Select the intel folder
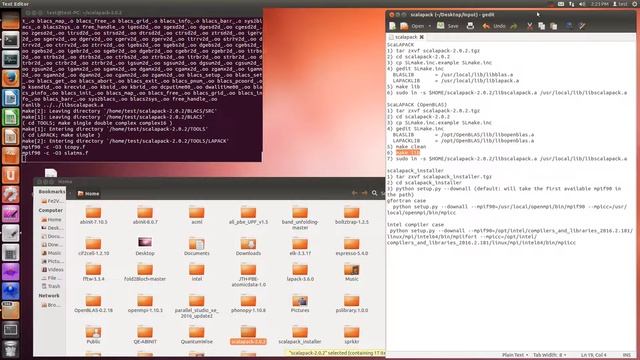This screenshot has height=360, width=640. [x=196, y=272]
